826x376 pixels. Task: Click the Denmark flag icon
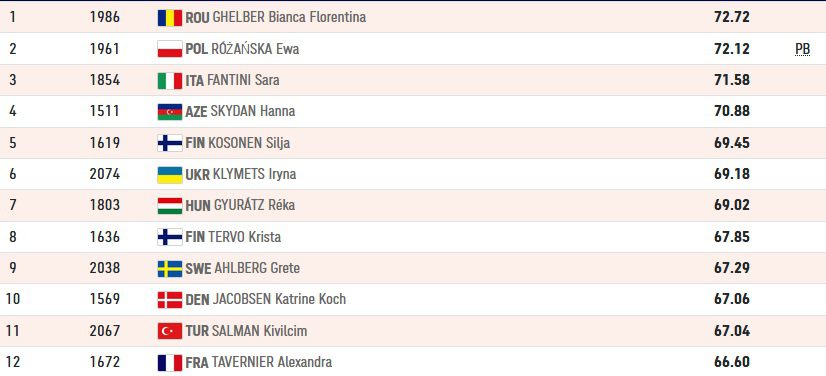click(170, 299)
